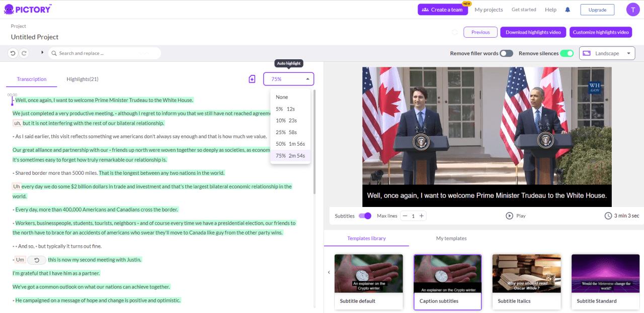Click the Search and replace field
The image size is (644, 313).
click(x=105, y=53)
